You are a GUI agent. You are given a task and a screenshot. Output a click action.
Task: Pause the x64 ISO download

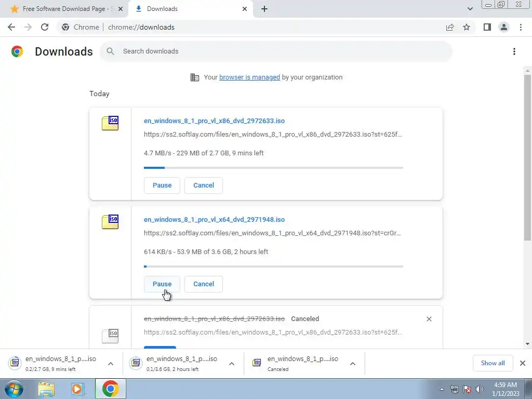pyautogui.click(x=162, y=284)
